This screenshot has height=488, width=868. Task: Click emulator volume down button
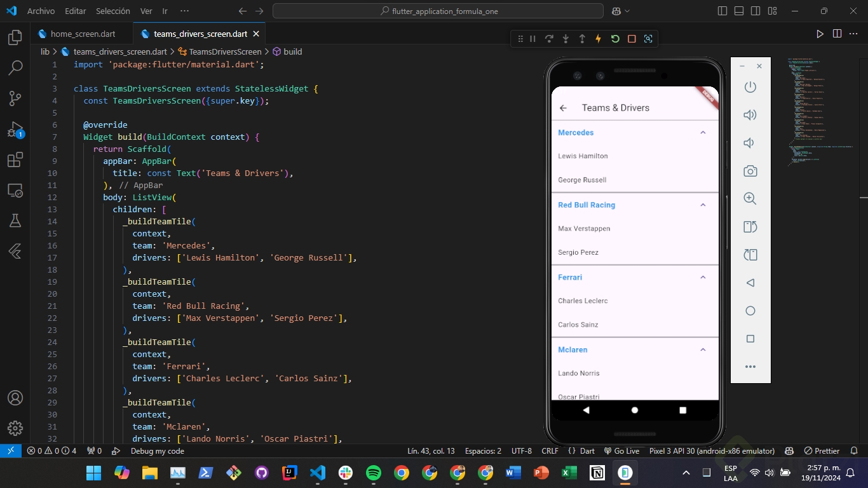coord(750,143)
